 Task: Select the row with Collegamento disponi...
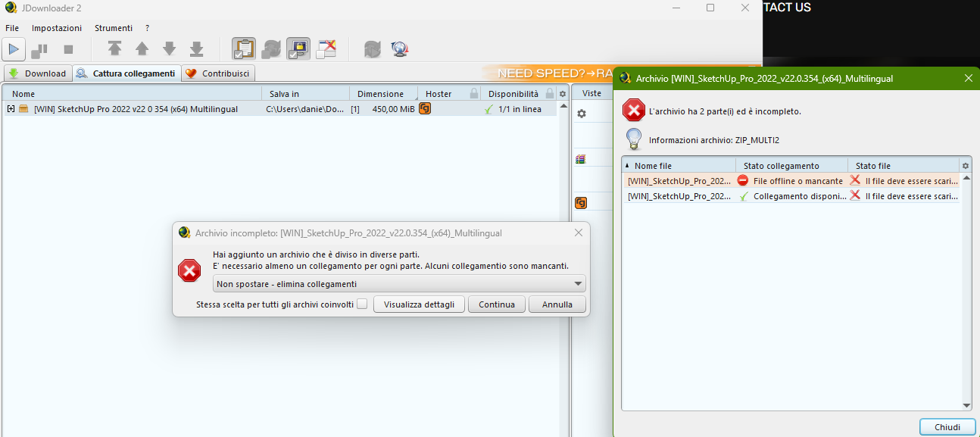791,195
